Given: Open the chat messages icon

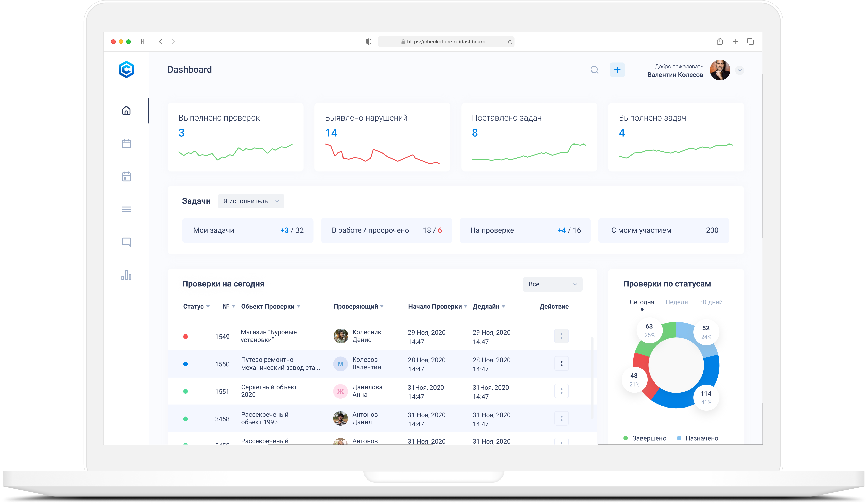Looking at the screenshot, I should tap(126, 242).
